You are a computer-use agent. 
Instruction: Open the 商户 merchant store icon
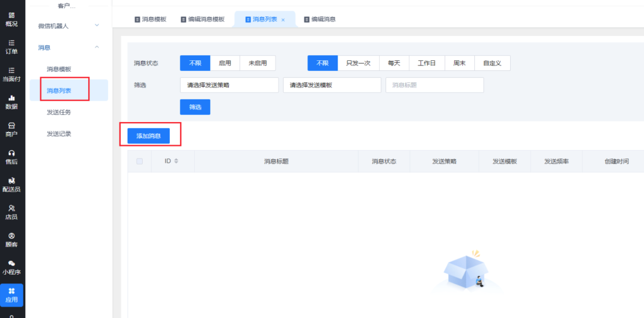click(12, 129)
